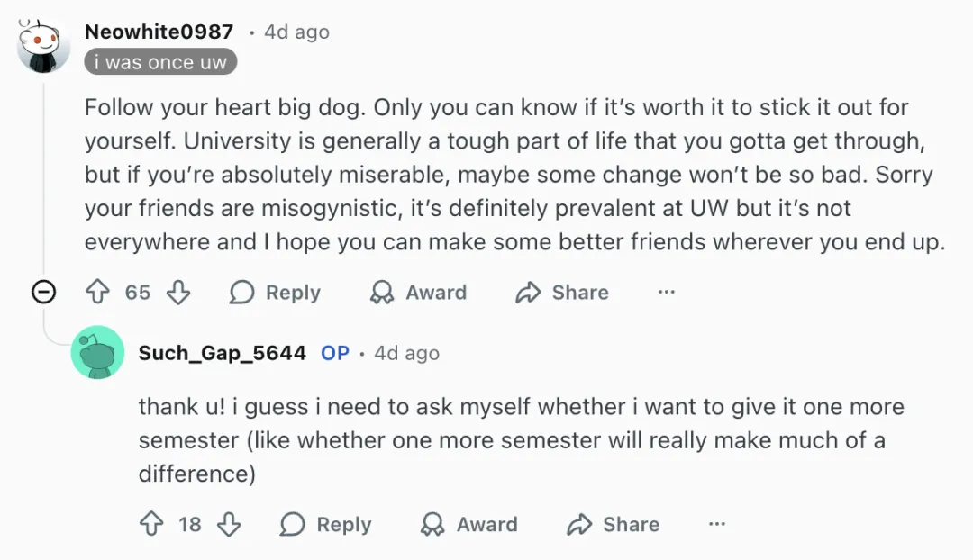This screenshot has width=973, height=560.
Task: Award the Such_Gap_5644 reply
Action: coord(469,525)
